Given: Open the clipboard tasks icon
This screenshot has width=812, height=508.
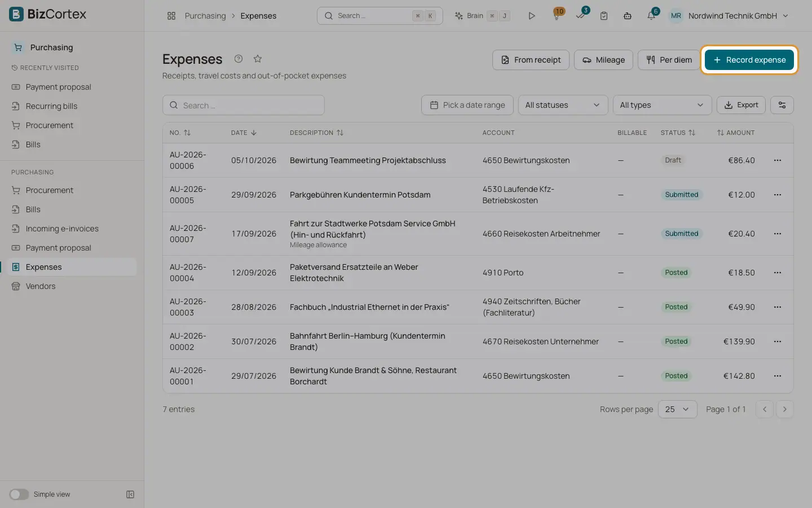Looking at the screenshot, I should pyautogui.click(x=604, y=16).
